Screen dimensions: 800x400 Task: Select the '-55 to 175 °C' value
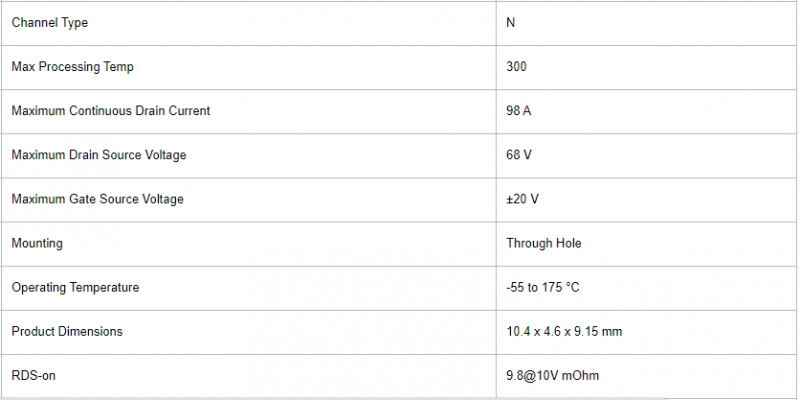coord(542,287)
